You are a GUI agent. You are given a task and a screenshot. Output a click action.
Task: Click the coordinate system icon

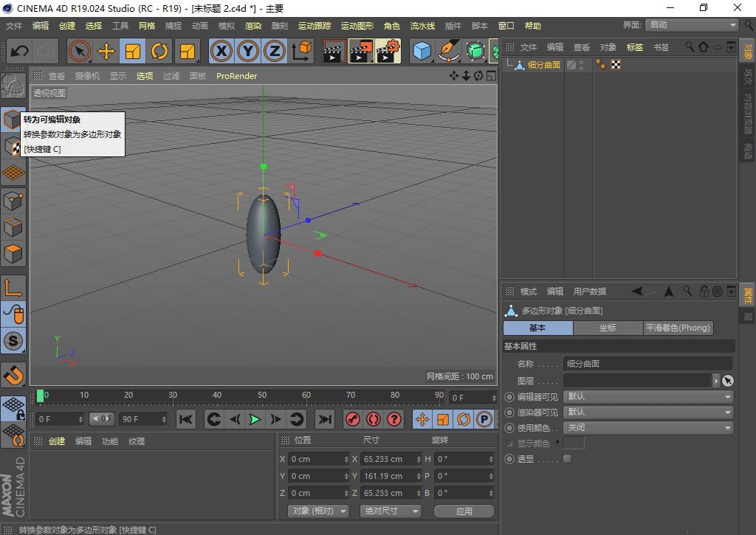click(x=301, y=51)
